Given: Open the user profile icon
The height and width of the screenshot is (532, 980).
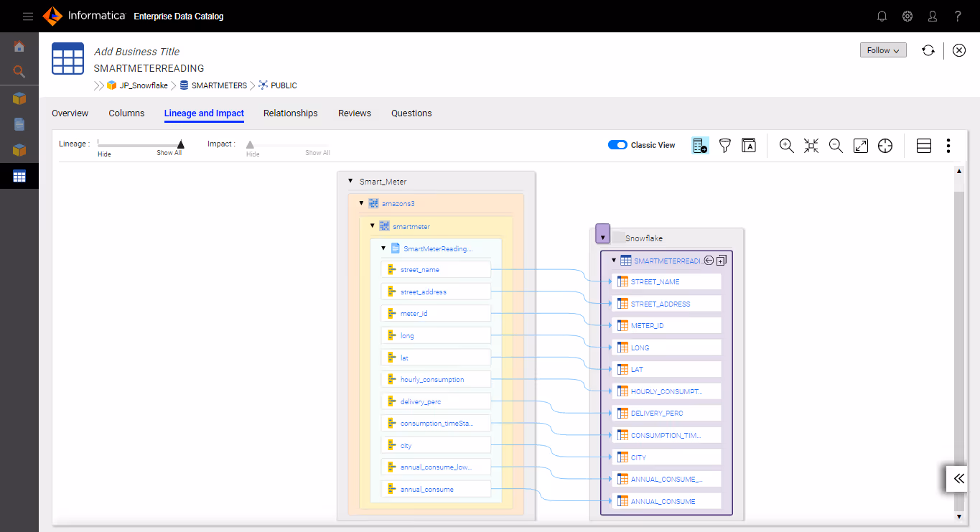Looking at the screenshot, I should click(x=933, y=16).
